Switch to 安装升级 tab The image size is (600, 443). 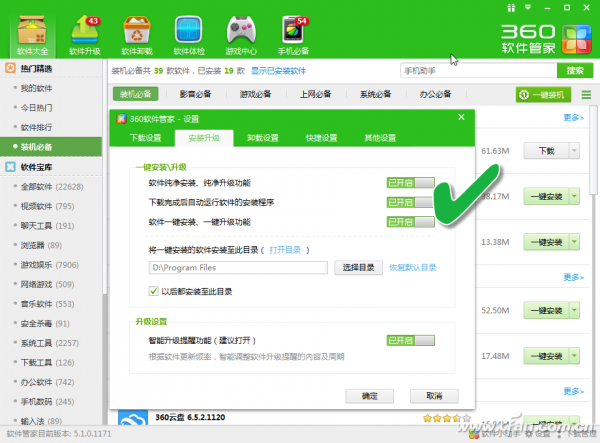click(204, 138)
